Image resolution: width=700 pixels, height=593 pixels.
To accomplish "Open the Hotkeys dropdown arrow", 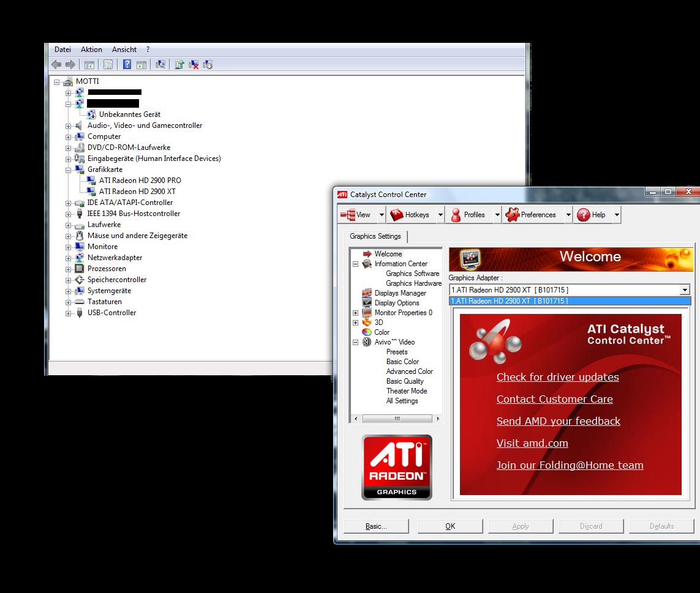I will click(440, 215).
